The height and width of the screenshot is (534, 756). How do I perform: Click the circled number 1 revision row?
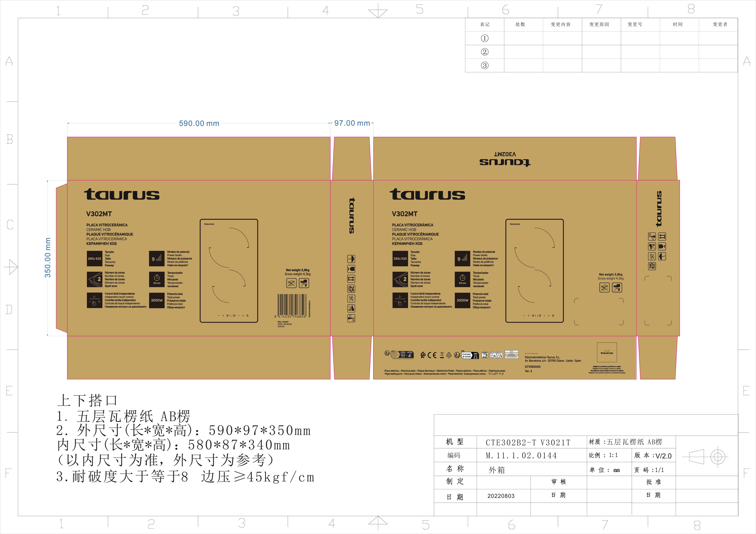pos(485,38)
